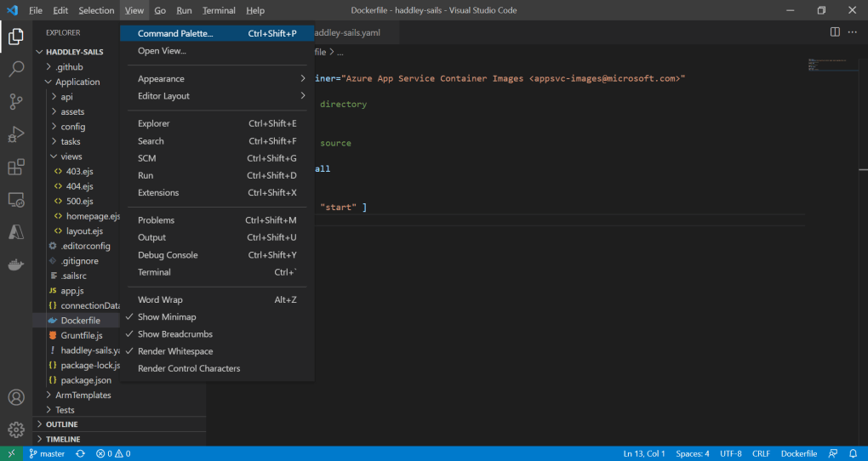Viewport: 868px width, 461px height.
Task: Click the master branch status button
Action: (x=47, y=453)
